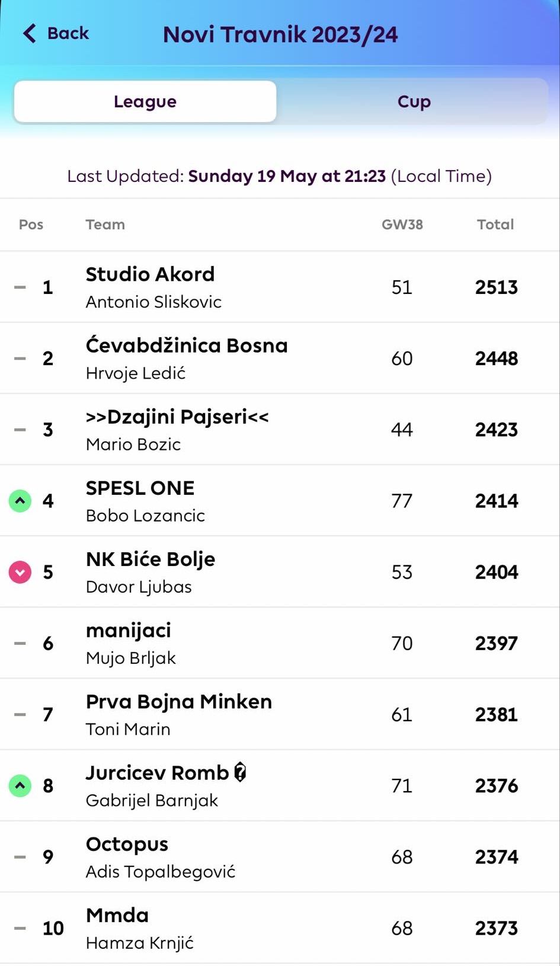The width and height of the screenshot is (560, 966).
Task: Open Octopus team by Adis Topalbegović
Action: [280, 857]
